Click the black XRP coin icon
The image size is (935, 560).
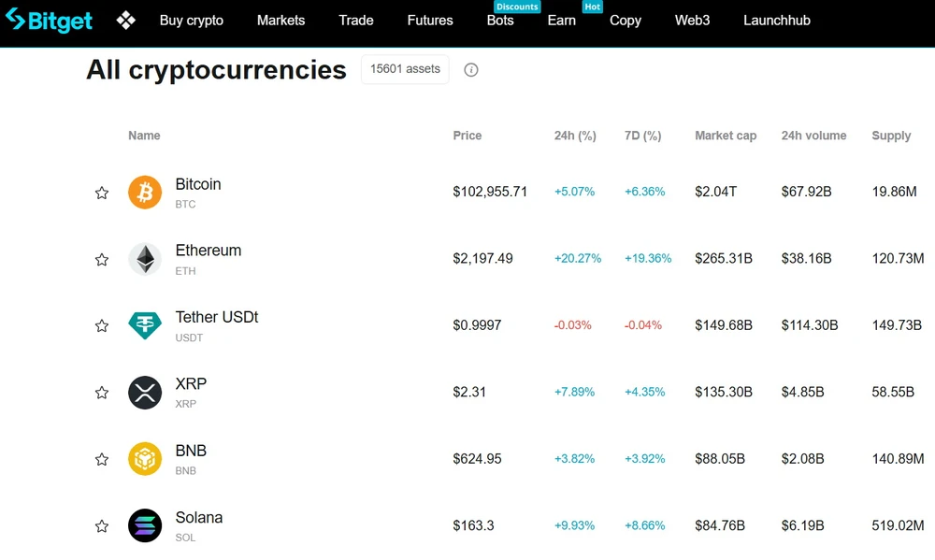(145, 393)
